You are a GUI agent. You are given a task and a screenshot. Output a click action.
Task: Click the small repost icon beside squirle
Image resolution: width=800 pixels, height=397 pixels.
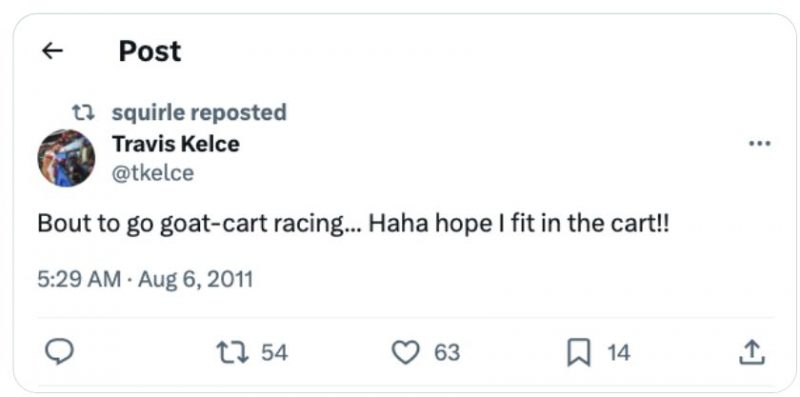tap(83, 112)
